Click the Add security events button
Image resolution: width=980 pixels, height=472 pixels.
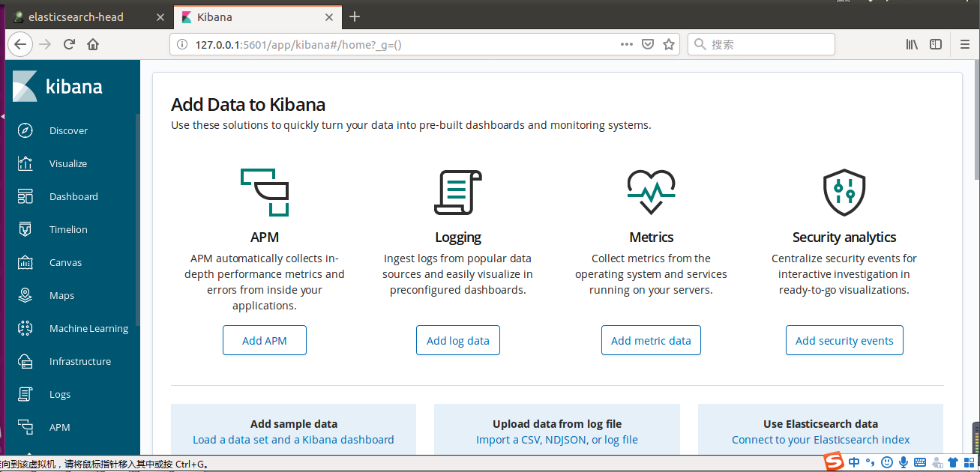coord(844,340)
